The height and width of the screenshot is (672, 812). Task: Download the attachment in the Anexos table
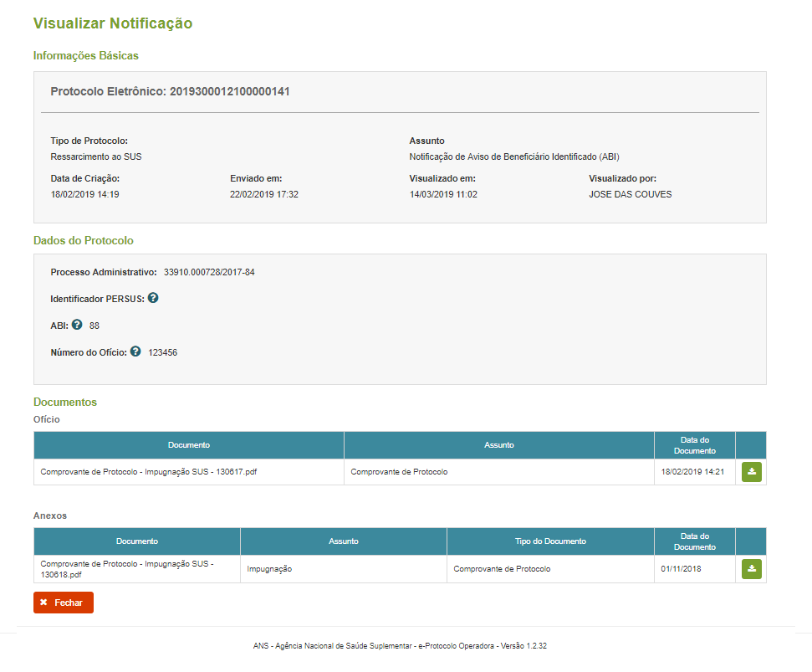[x=752, y=569]
